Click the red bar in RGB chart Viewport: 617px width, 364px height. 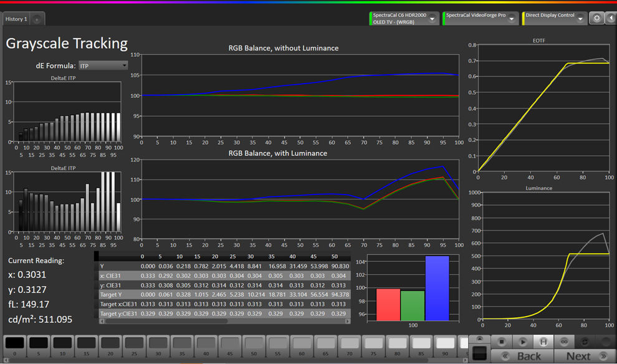388,305
